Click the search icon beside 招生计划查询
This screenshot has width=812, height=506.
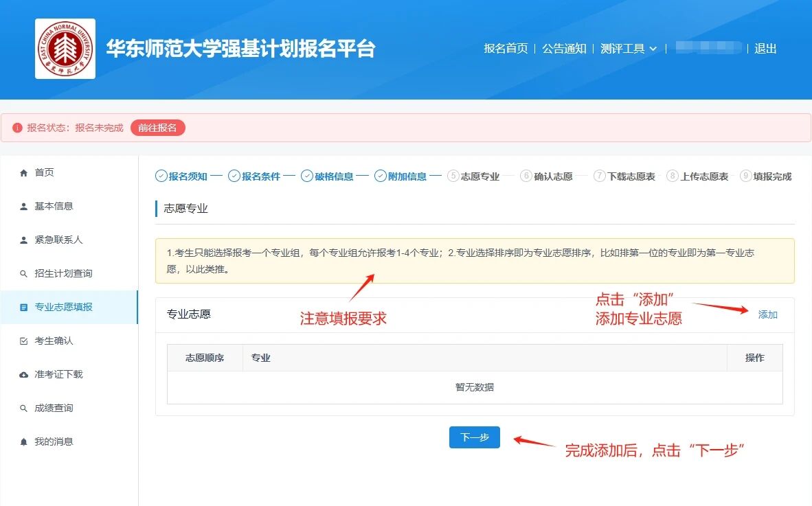click(24, 274)
